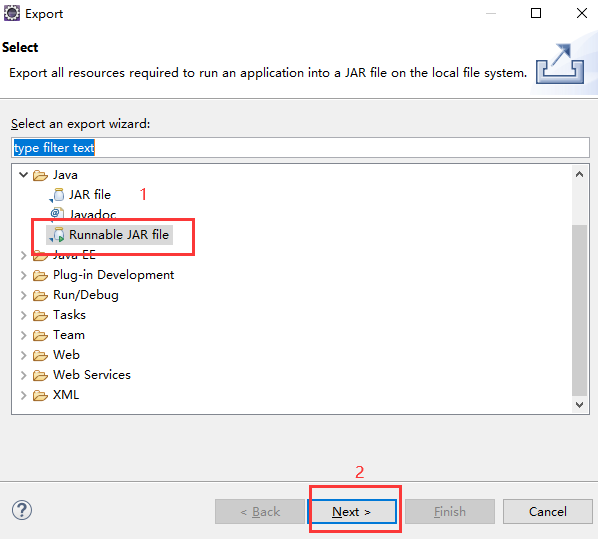Select the Web Services label
Image resolution: width=598 pixels, height=539 pixels.
coord(92,375)
